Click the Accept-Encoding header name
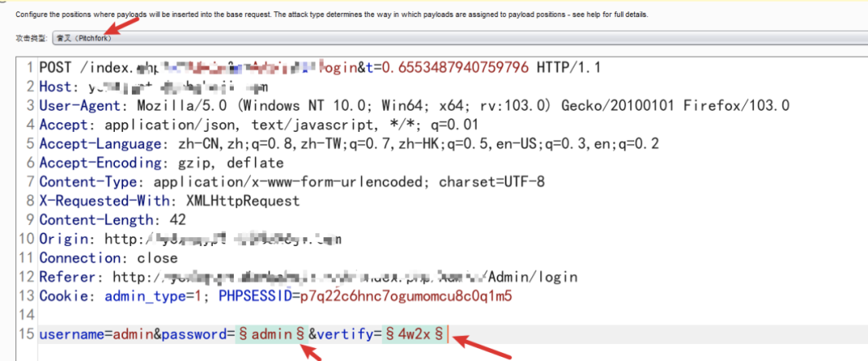The image size is (868, 361). click(101, 162)
